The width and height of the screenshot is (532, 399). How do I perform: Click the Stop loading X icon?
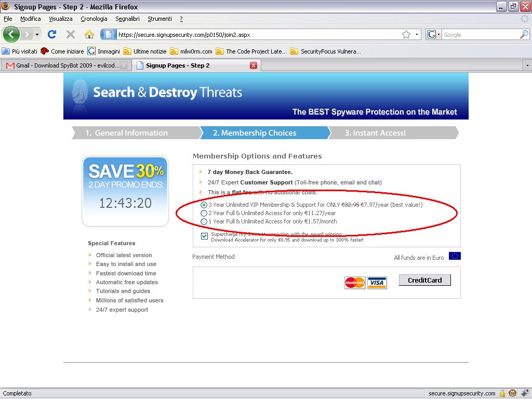[71, 34]
